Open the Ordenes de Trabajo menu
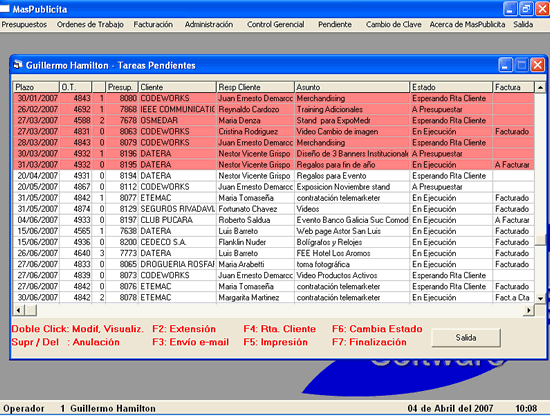 (90, 25)
